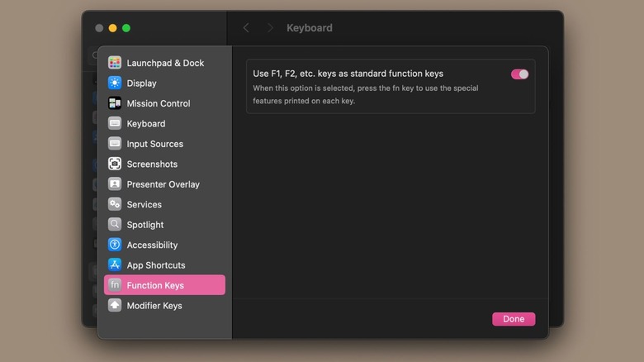Click the "Use F1, F2, etc." option label
This screenshot has width=644, height=362.
pos(348,74)
